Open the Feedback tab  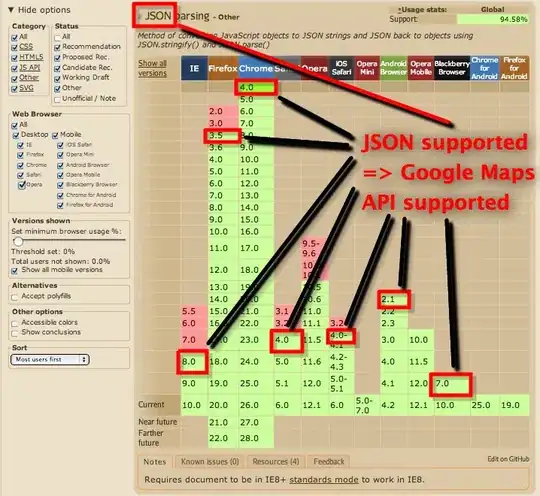click(x=329, y=462)
